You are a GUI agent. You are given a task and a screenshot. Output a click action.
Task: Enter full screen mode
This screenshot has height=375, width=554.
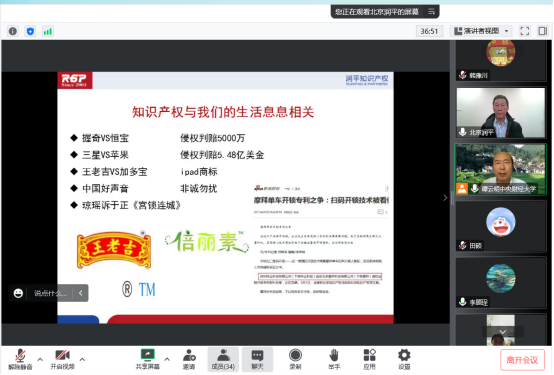point(525,31)
